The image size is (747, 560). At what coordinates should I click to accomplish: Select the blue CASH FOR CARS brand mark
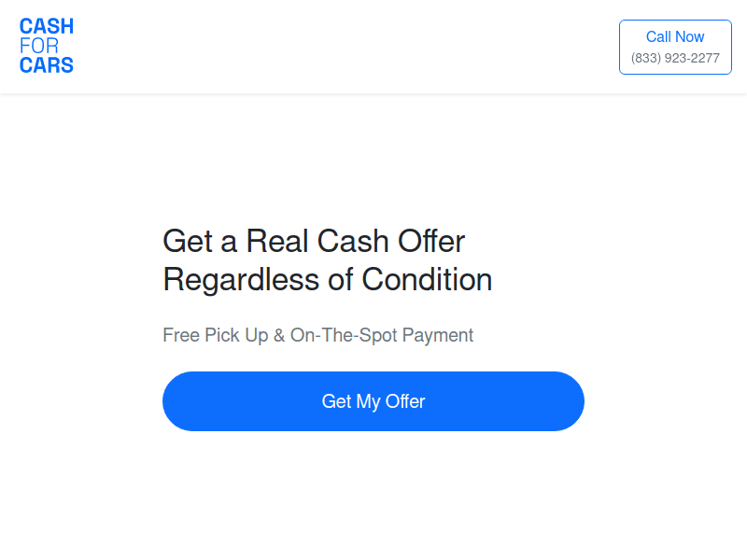click(47, 45)
